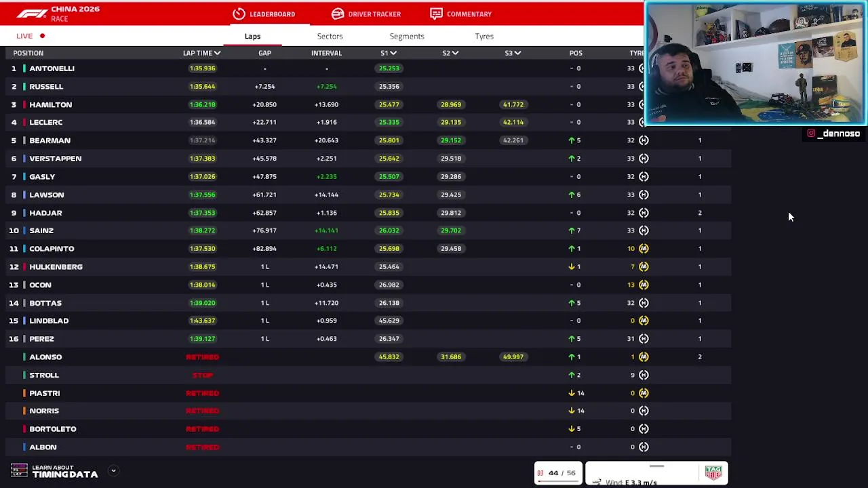Click Hadjar's hard tyre icon

tap(644, 213)
